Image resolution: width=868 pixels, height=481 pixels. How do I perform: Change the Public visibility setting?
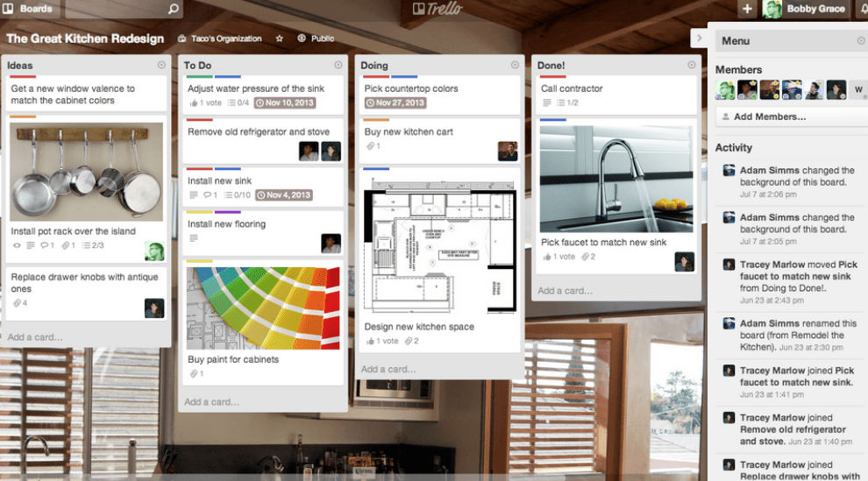316,39
